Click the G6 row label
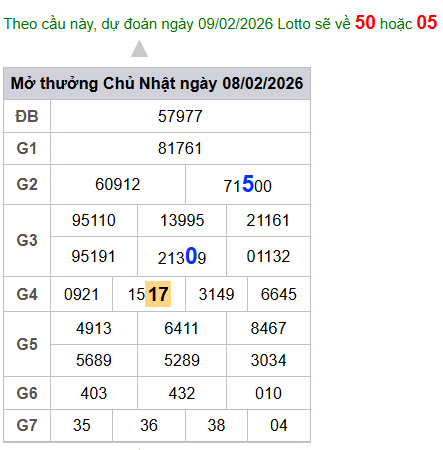 (x=27, y=393)
